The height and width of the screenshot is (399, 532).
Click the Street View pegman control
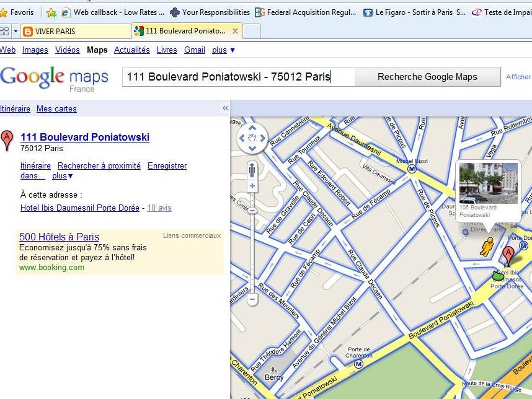coord(252,169)
